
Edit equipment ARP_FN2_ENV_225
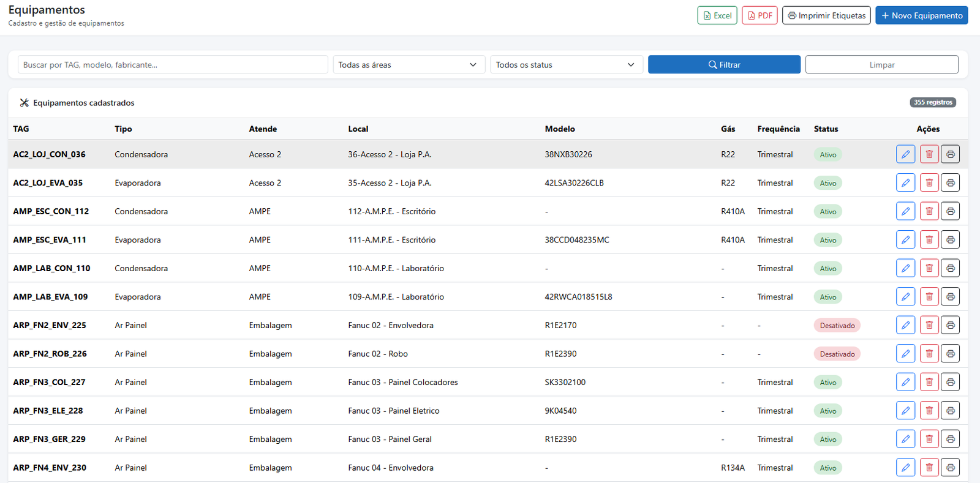point(905,325)
